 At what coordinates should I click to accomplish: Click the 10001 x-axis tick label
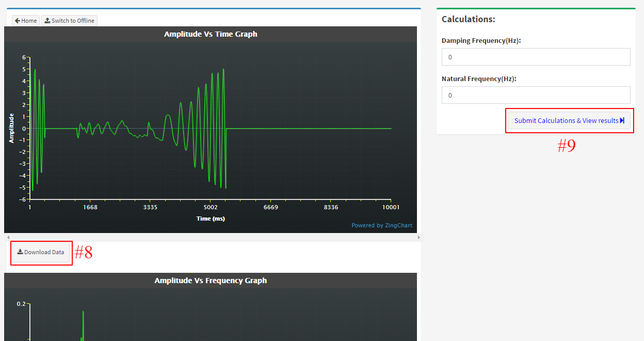coord(391,207)
